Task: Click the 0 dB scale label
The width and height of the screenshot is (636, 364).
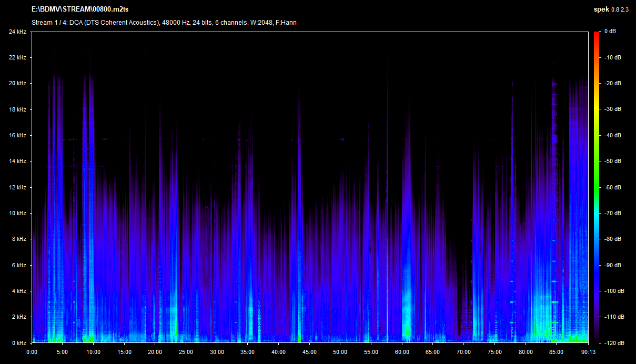Action: click(x=610, y=32)
